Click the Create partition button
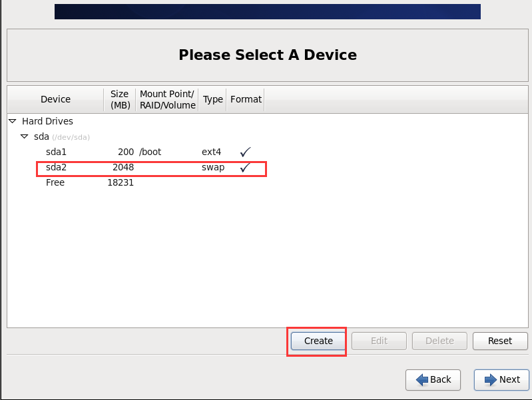The image size is (532, 400). click(x=318, y=341)
